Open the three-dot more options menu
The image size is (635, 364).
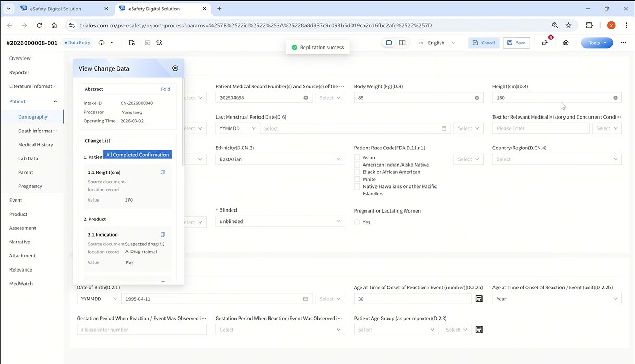pyautogui.click(x=623, y=43)
